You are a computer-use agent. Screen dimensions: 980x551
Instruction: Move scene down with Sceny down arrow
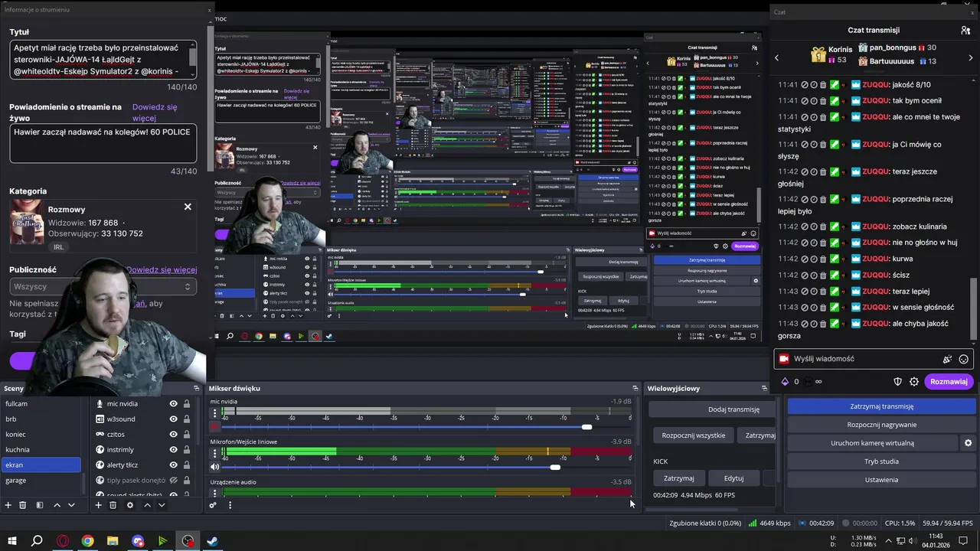click(71, 505)
